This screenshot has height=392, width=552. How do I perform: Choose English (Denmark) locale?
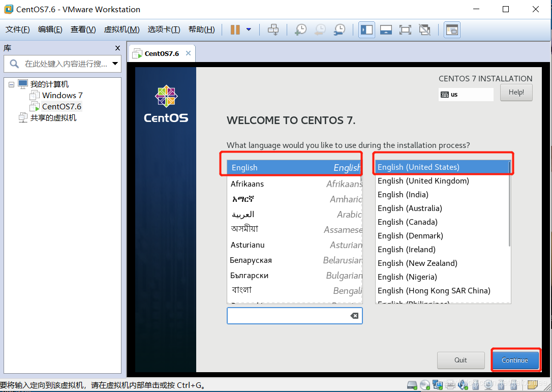[x=442, y=235]
